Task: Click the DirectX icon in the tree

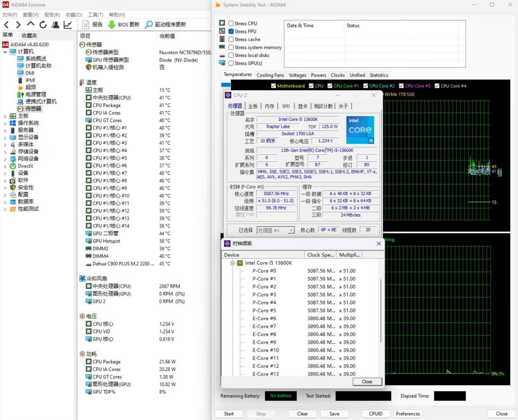Action: coord(13,166)
